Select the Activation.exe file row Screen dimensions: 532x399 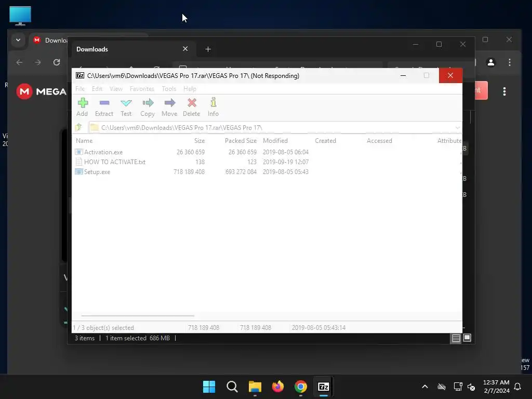(x=192, y=152)
